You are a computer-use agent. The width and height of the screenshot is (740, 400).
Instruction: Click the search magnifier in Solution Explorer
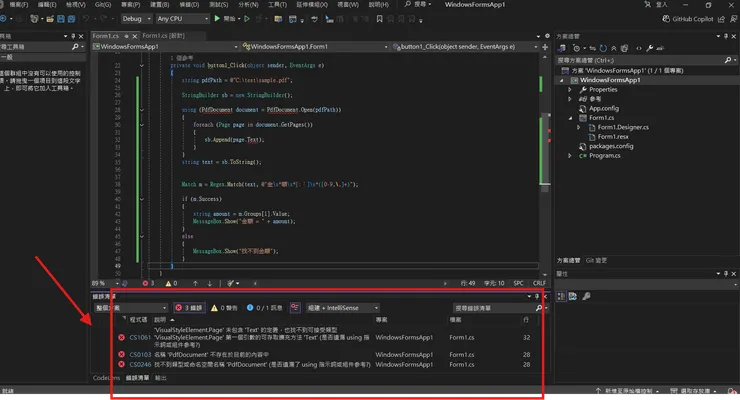(x=727, y=59)
